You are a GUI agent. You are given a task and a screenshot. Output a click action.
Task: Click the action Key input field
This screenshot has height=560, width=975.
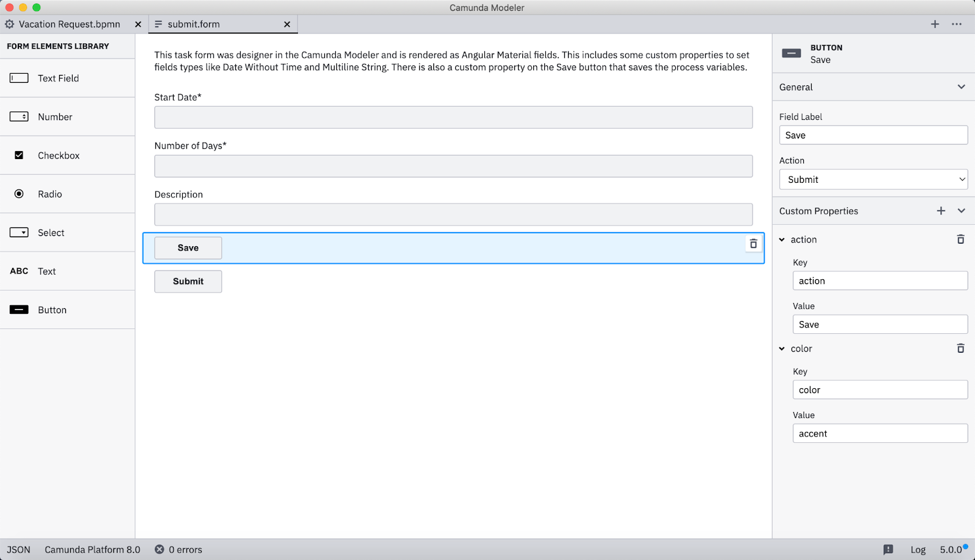tap(880, 281)
